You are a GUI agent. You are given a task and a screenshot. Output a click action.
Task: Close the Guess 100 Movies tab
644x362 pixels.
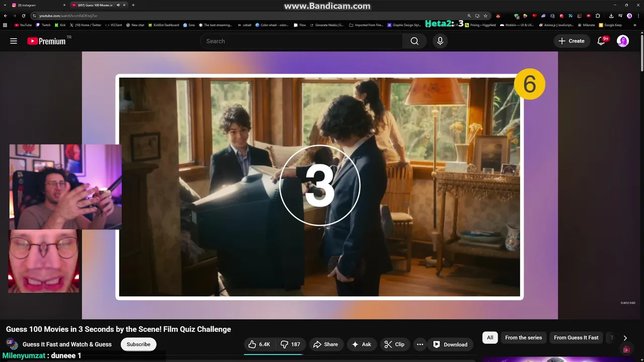coord(124,5)
